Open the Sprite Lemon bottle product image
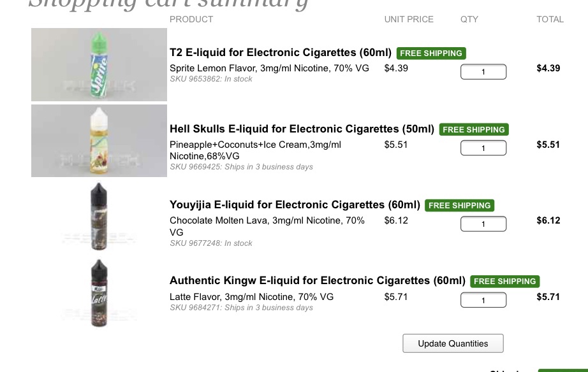Screen dimensions: 588x372 click(x=99, y=65)
